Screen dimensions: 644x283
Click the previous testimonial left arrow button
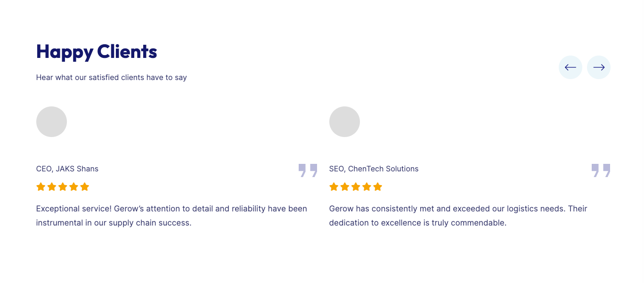[570, 67]
